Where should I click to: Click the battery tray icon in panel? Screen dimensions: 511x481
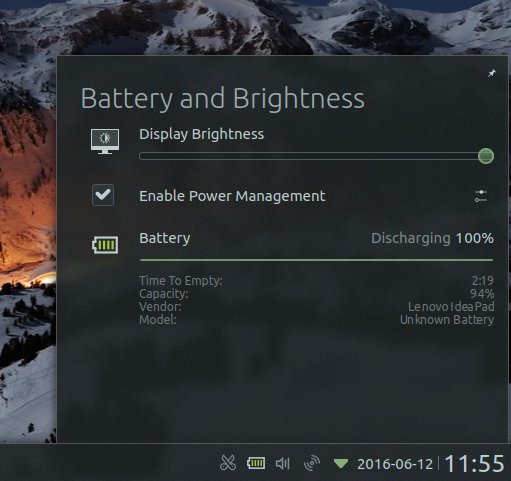coord(256,463)
